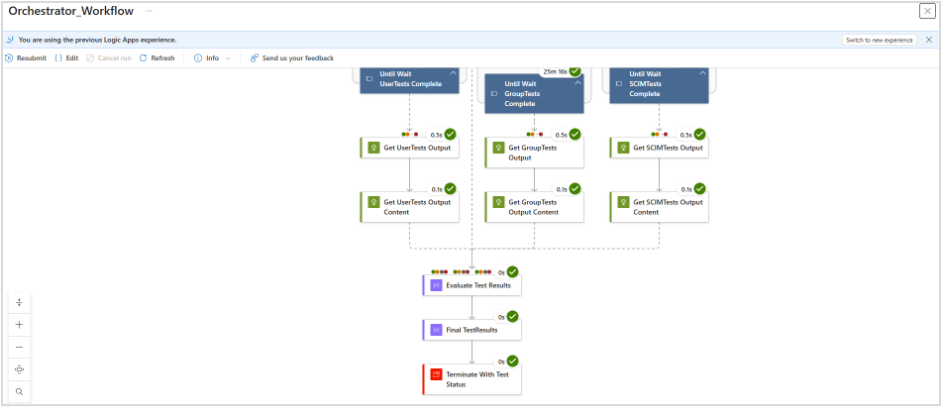Click Get GroupTests Output Content label

[533, 207]
